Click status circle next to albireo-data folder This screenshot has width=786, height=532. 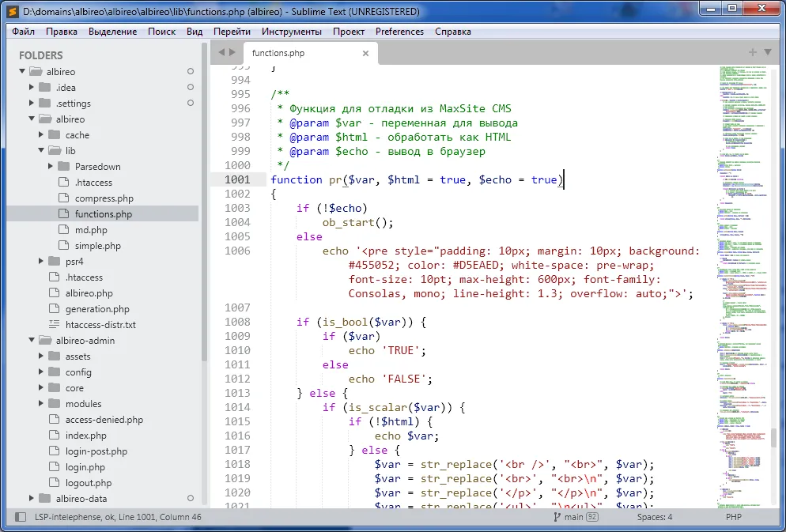pos(190,499)
